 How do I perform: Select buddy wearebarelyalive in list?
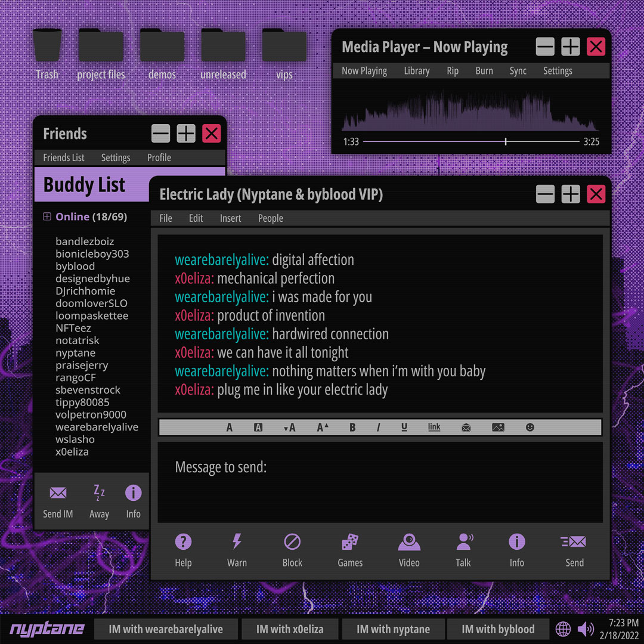pos(97,427)
